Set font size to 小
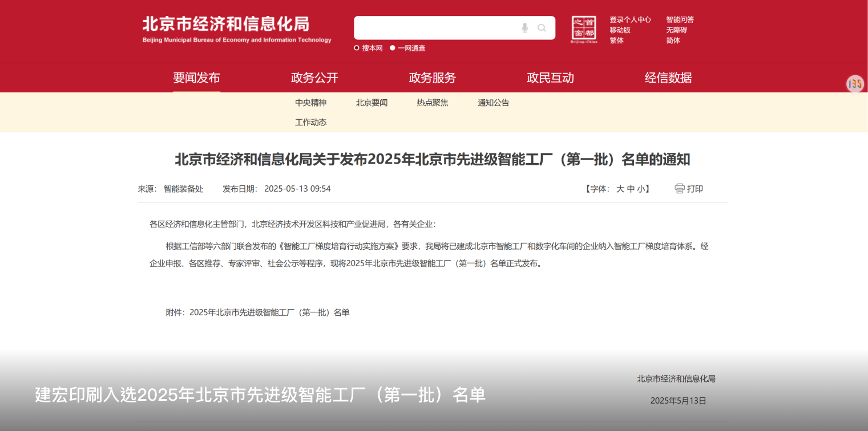This screenshot has height=431, width=868. coord(641,189)
